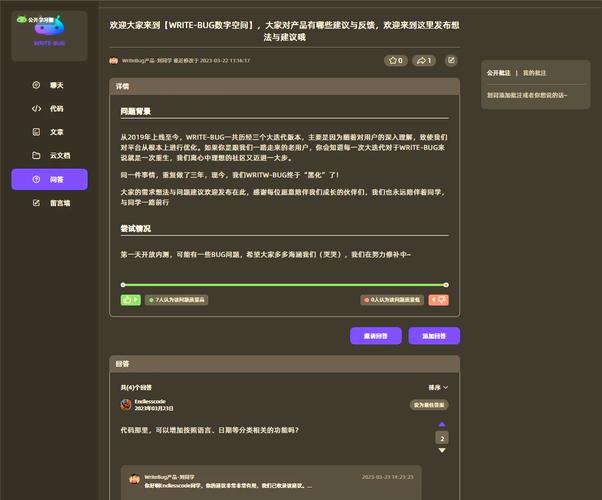Click the green quality progress bar
The width and height of the screenshot is (602, 500).
[x=284, y=285]
